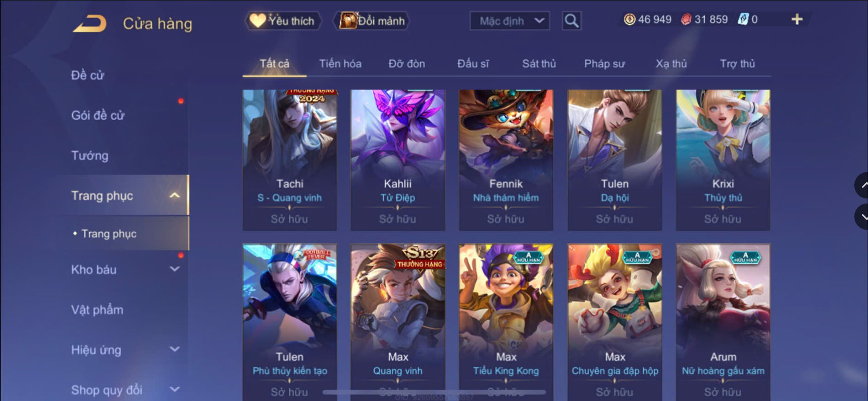868x401 pixels.
Task: Toggle the Yêu thích heart filter
Action: click(283, 21)
